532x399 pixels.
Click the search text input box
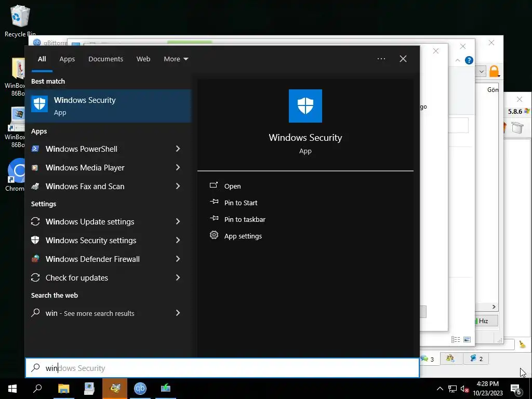222,368
